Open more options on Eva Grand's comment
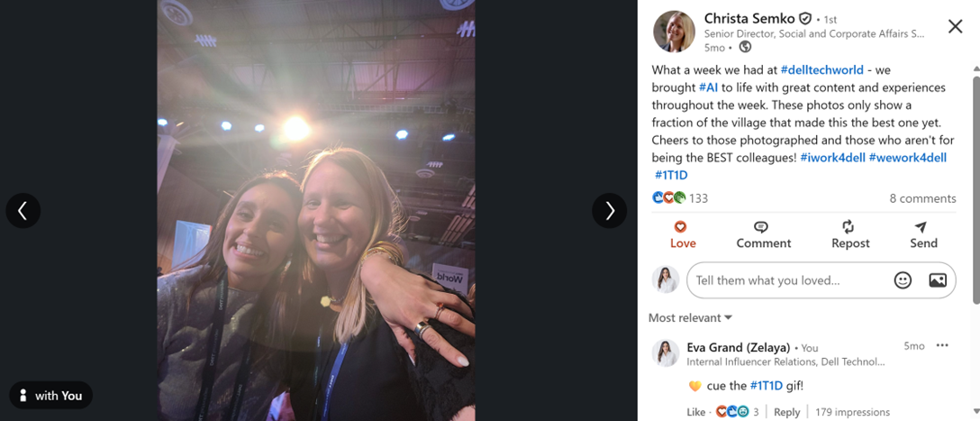The width and height of the screenshot is (980, 421). coord(942,346)
